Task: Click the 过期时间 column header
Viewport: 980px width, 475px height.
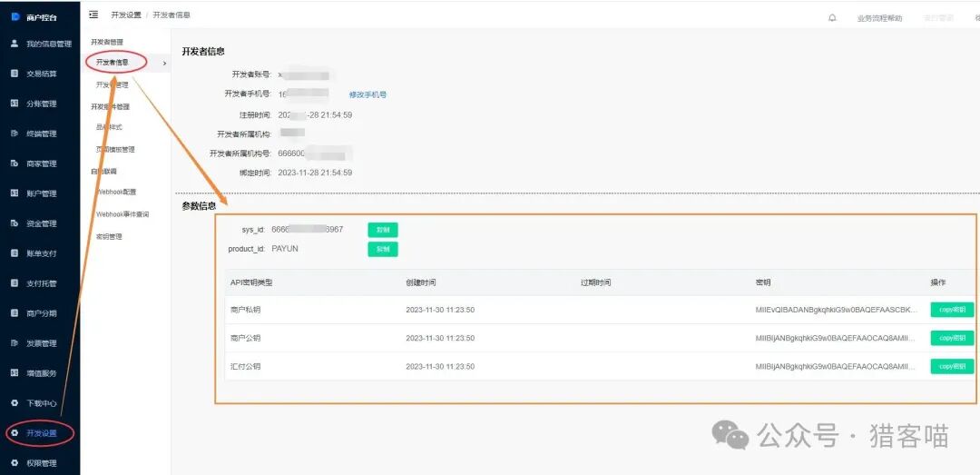Action: coord(595,282)
